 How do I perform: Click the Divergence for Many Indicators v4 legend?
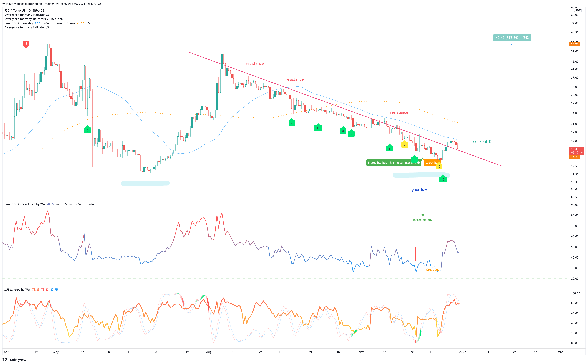pos(27,19)
